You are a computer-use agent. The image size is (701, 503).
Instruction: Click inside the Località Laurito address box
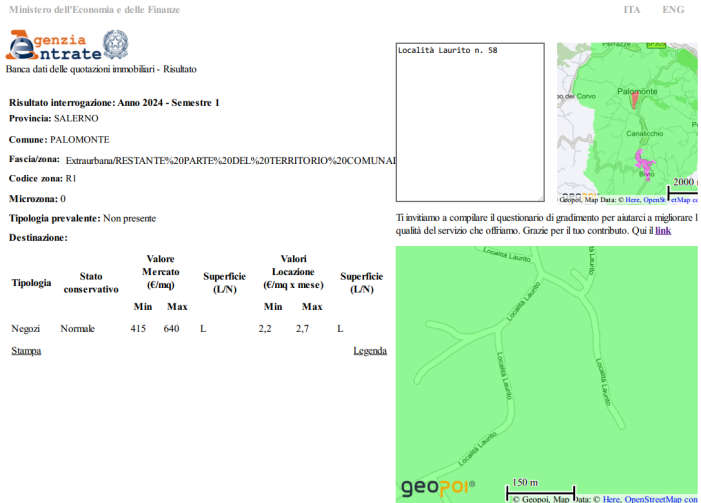[470, 120]
